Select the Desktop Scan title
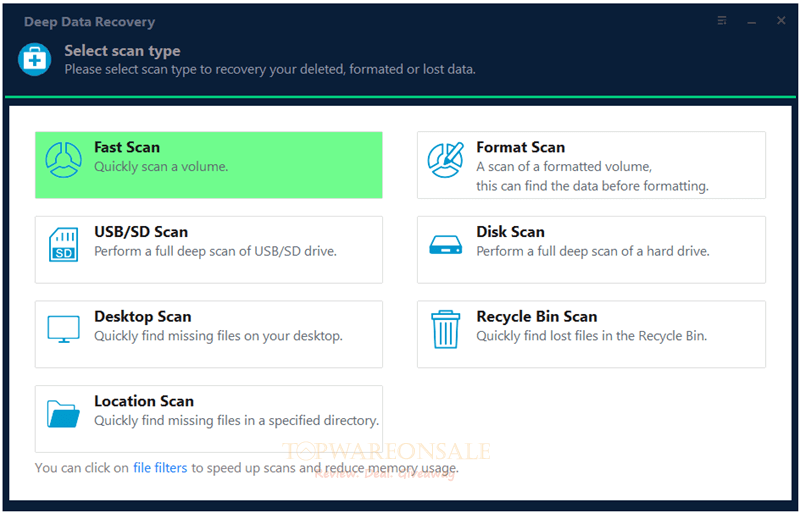 (143, 316)
